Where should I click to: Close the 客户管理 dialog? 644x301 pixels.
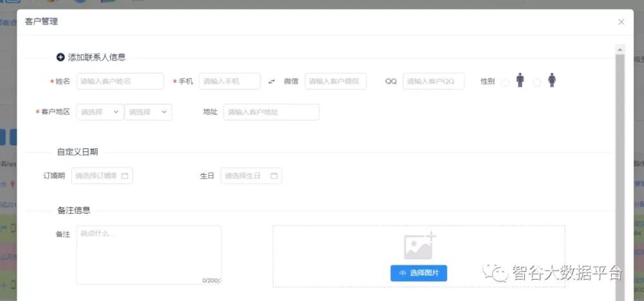[x=621, y=22]
